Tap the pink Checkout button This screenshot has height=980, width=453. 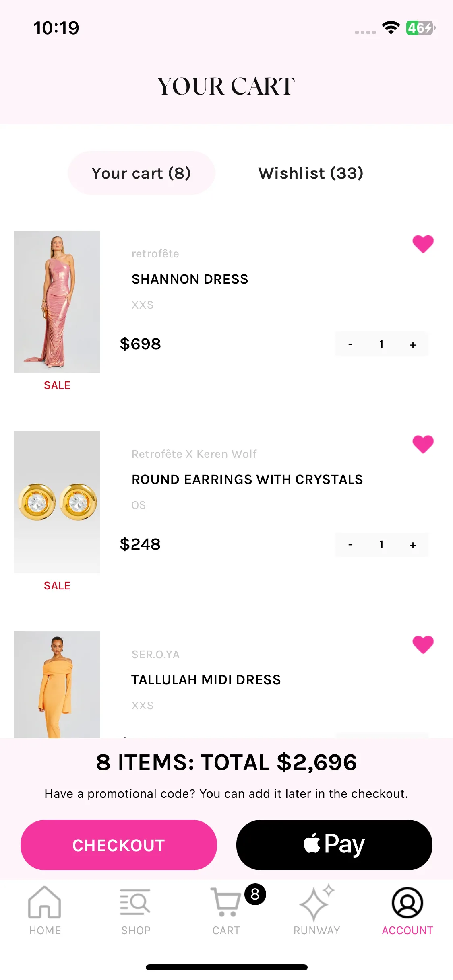119,845
